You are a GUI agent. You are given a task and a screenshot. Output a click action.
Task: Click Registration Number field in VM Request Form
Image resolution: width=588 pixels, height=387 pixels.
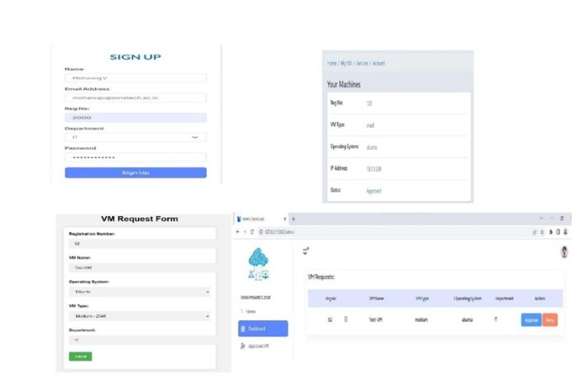[x=142, y=244]
